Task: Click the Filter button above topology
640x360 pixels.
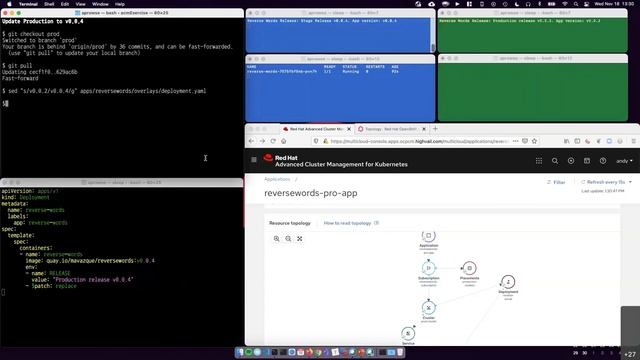Action: (x=556, y=182)
